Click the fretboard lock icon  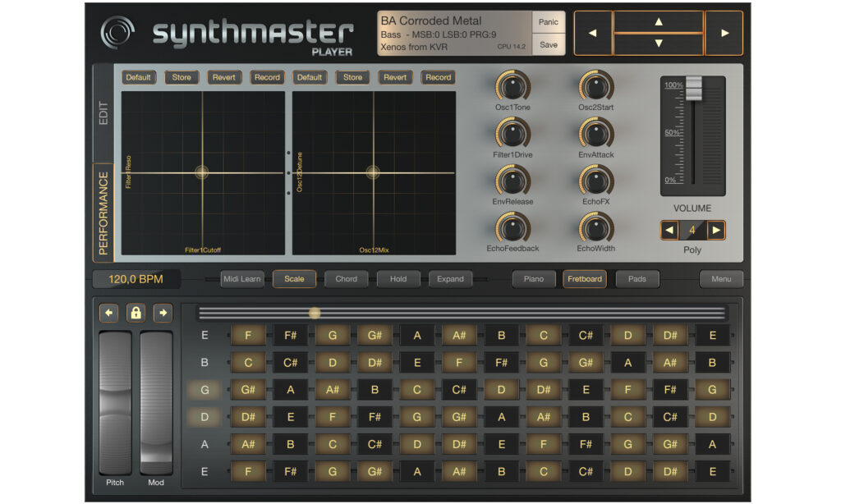point(136,313)
